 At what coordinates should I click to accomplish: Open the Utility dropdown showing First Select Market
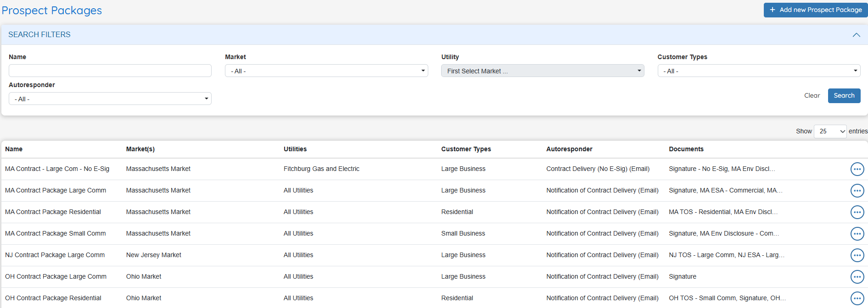point(543,71)
